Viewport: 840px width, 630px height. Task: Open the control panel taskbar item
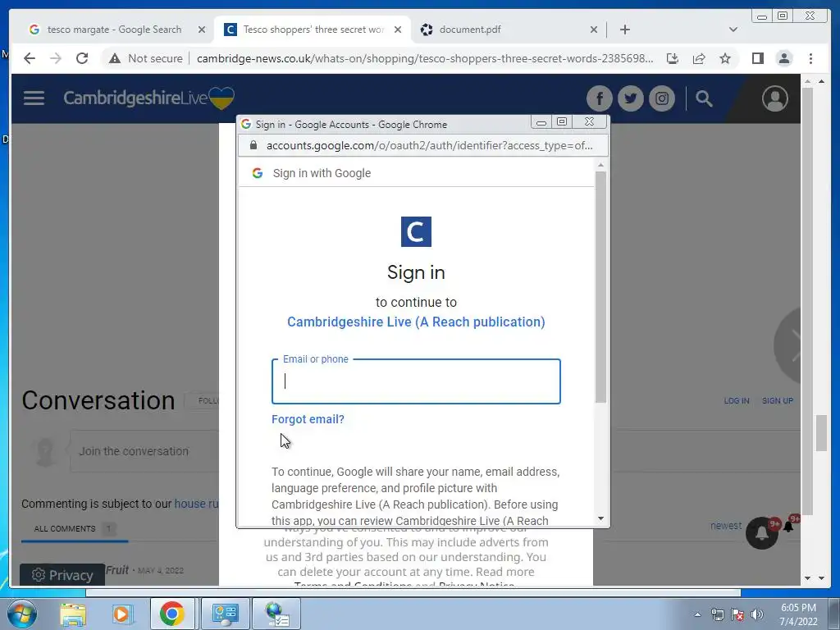tap(226, 614)
